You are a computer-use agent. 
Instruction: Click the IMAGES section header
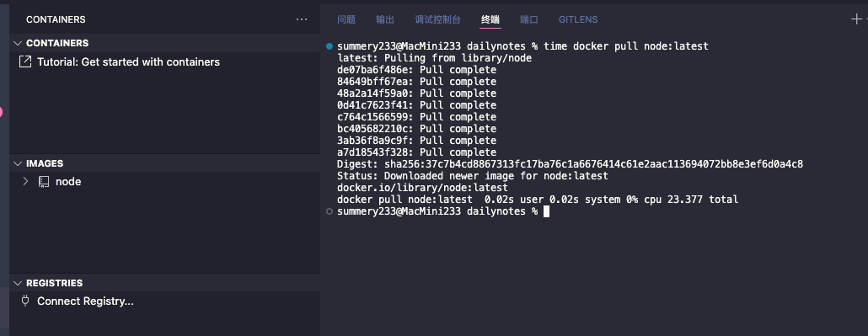click(x=164, y=163)
